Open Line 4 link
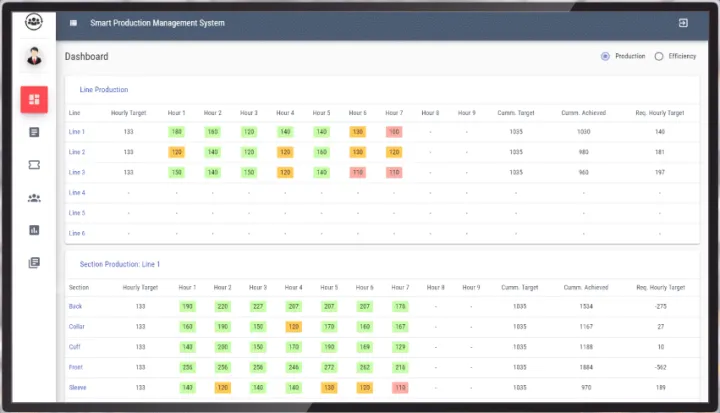Viewport: 720px width, 413px height. [77, 192]
